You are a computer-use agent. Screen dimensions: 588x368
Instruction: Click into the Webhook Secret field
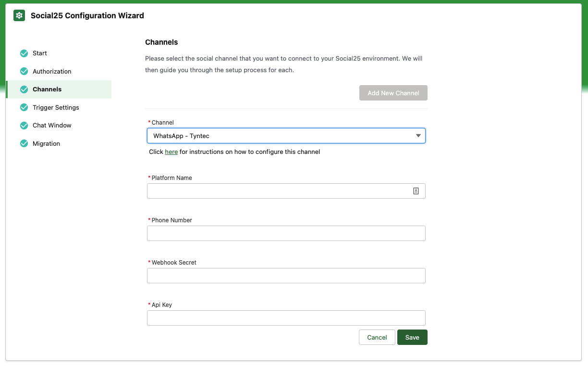coord(286,276)
